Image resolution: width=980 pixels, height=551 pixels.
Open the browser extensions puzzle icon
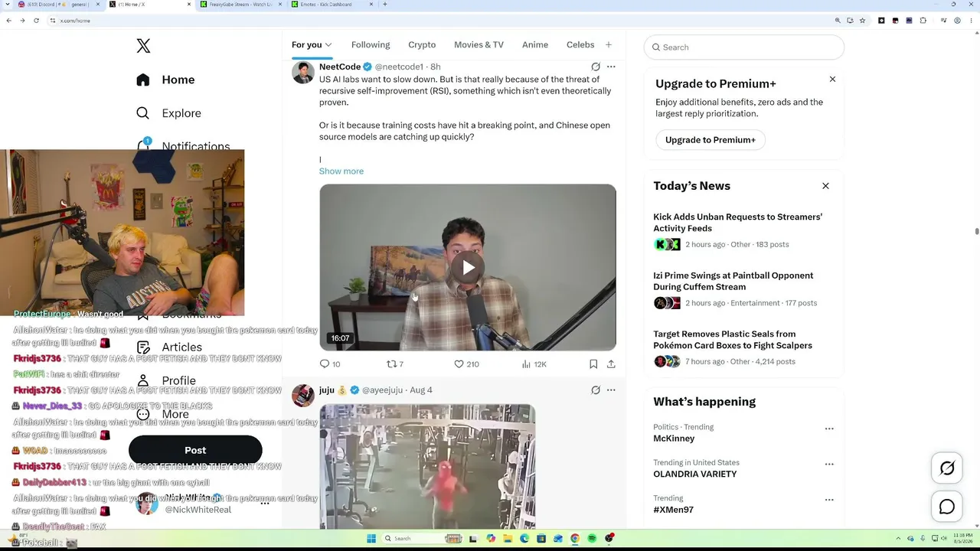(923, 21)
